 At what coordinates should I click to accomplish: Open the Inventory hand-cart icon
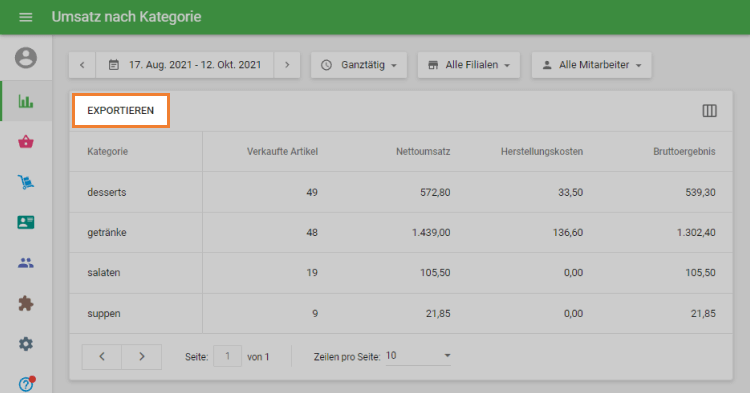(26, 182)
